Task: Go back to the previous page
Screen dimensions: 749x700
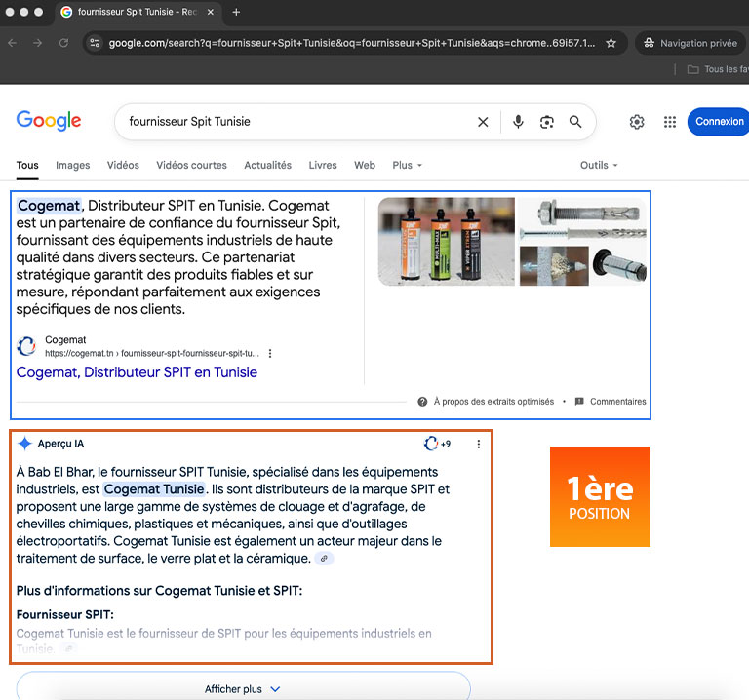Action: [x=13, y=43]
